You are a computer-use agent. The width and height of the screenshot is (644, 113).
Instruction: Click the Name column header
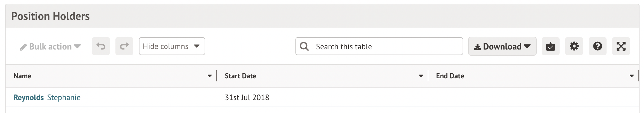[22, 76]
